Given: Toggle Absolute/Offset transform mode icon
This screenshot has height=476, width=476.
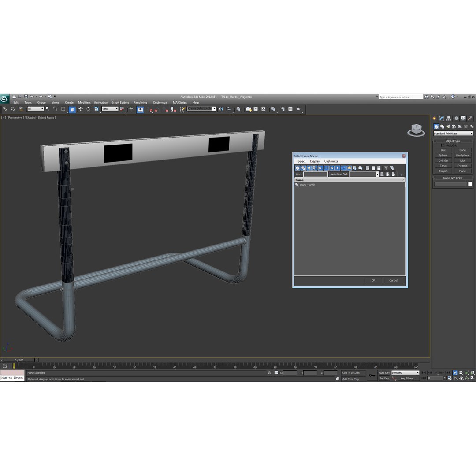Looking at the screenshot, I should tap(276, 372).
